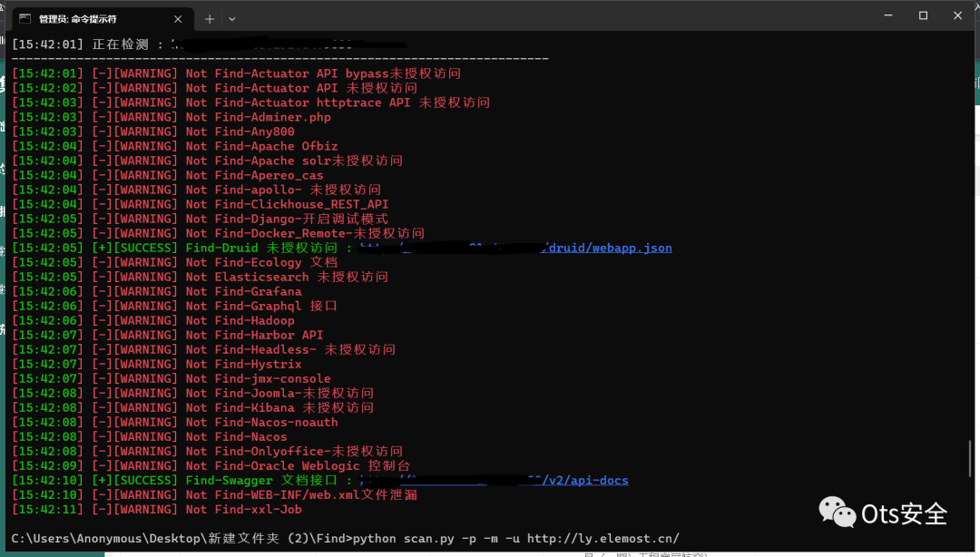Screen dimensions: 980x557
Task: Minimize the terminal window
Action: 888,15
